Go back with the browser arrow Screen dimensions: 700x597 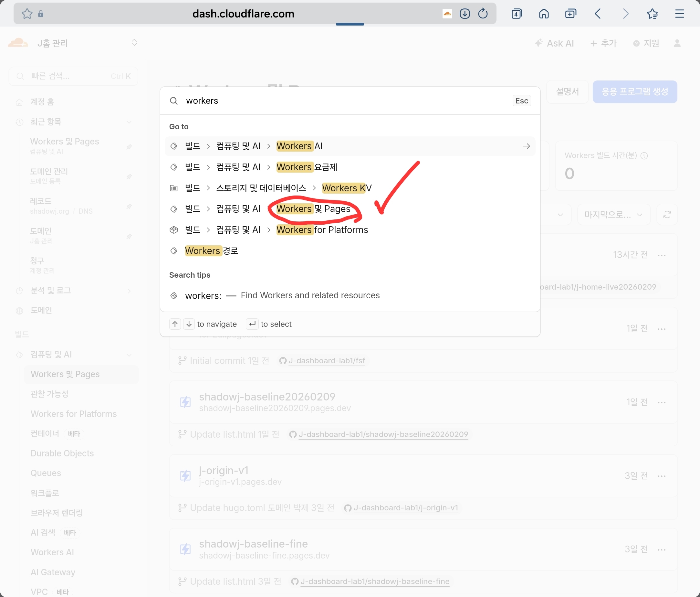click(598, 14)
